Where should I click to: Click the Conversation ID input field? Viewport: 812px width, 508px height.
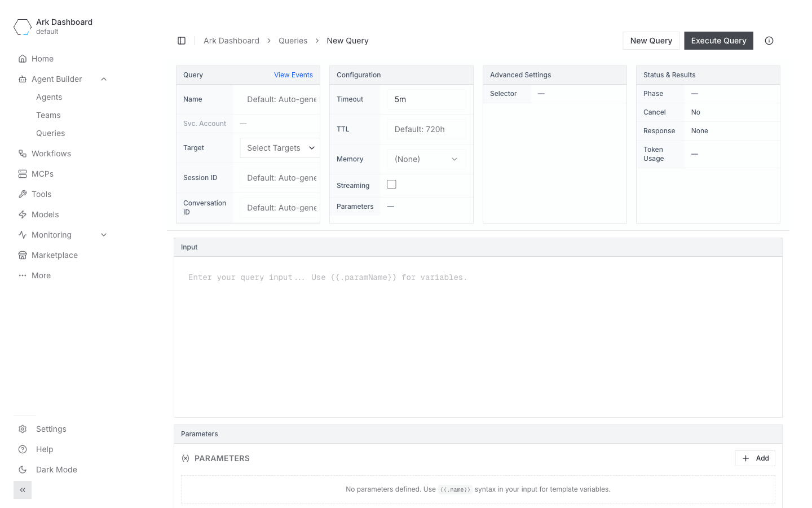pyautogui.click(x=280, y=208)
